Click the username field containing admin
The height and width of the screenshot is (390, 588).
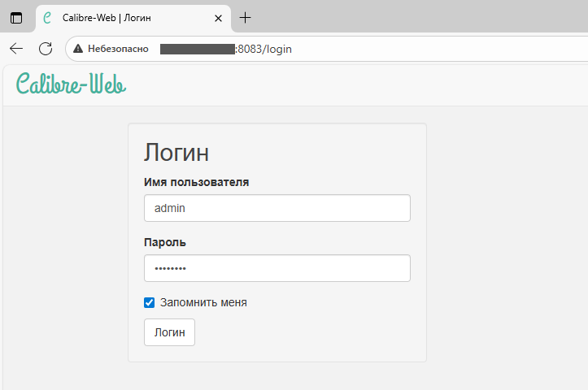pos(277,208)
